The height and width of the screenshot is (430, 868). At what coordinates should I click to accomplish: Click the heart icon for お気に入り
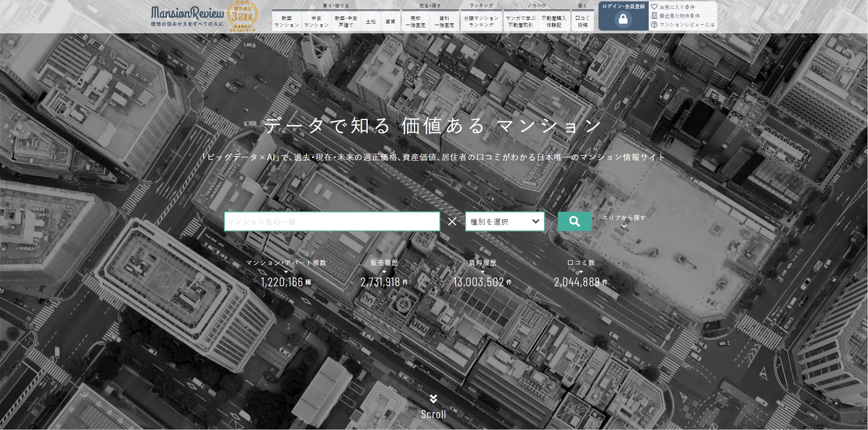point(655,6)
